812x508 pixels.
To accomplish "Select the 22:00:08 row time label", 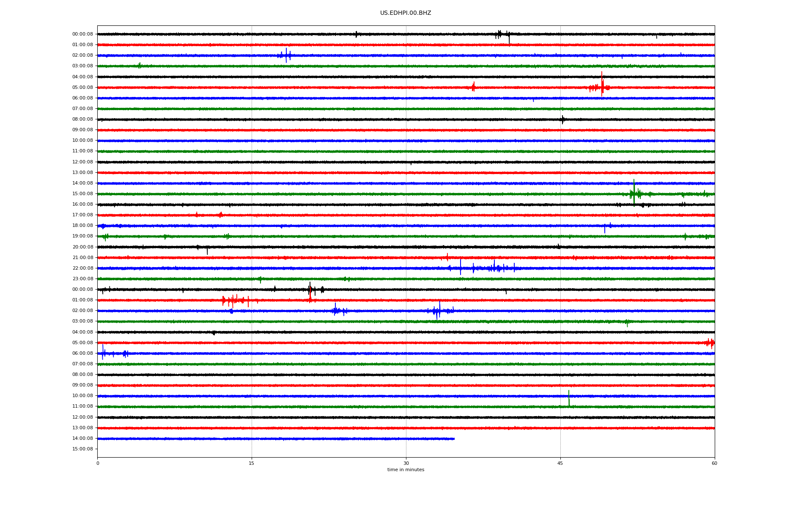I will pyautogui.click(x=82, y=268).
